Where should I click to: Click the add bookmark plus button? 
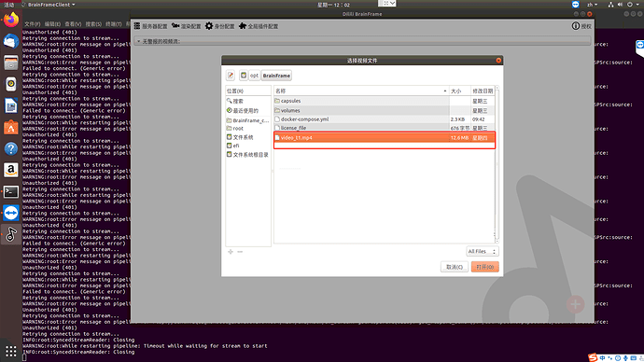pyautogui.click(x=231, y=252)
